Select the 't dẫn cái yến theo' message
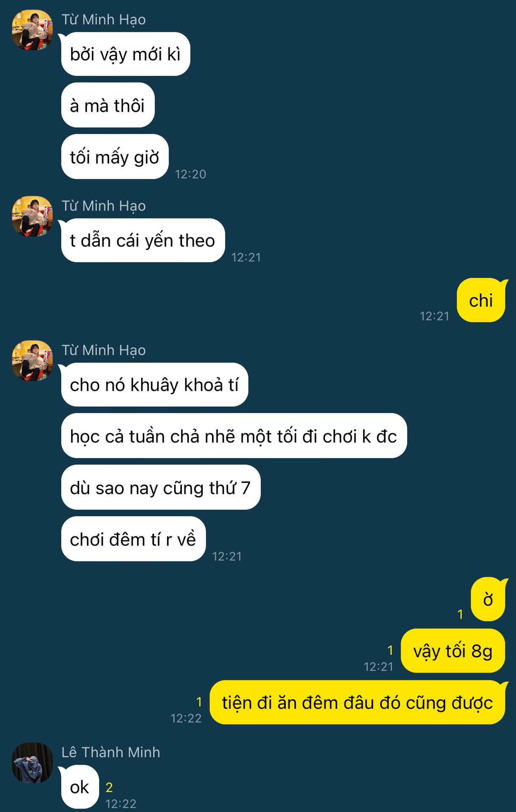 143,240
